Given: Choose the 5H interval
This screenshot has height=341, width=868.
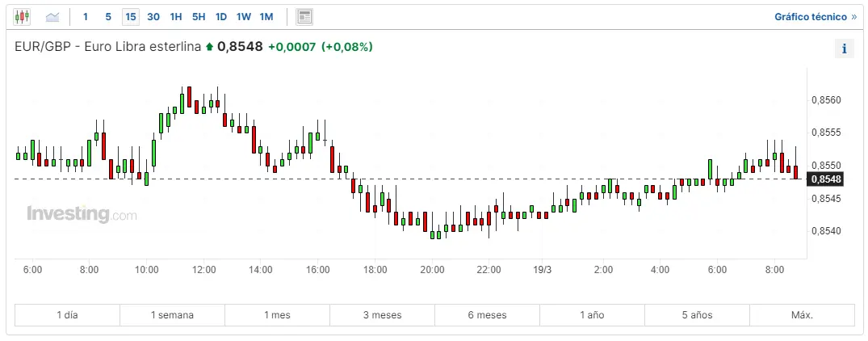Looking at the screenshot, I should coord(199,17).
